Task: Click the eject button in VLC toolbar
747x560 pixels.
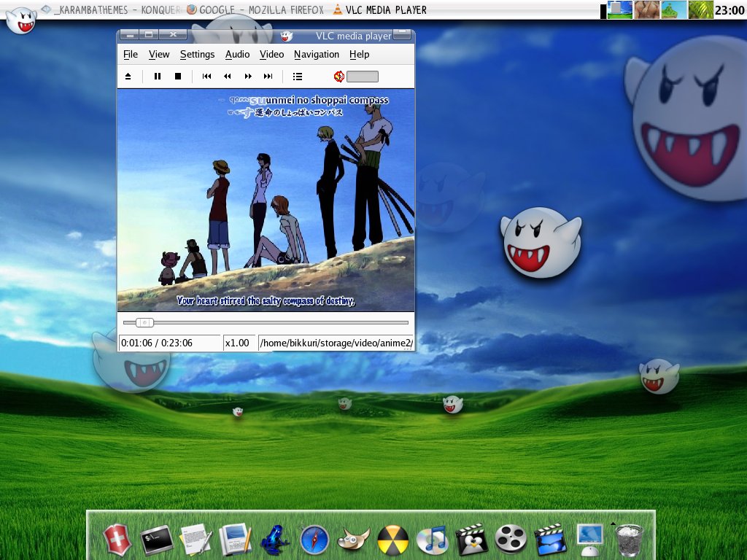Action: [128, 76]
